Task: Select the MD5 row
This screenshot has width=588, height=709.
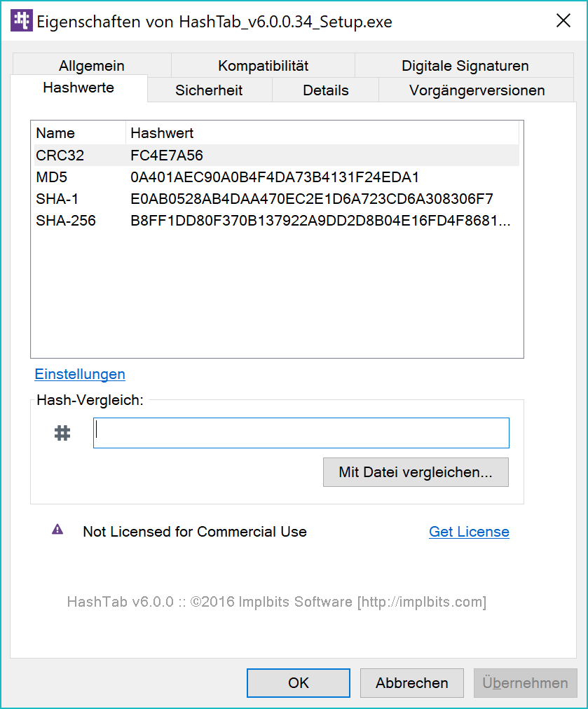Action: (277, 177)
